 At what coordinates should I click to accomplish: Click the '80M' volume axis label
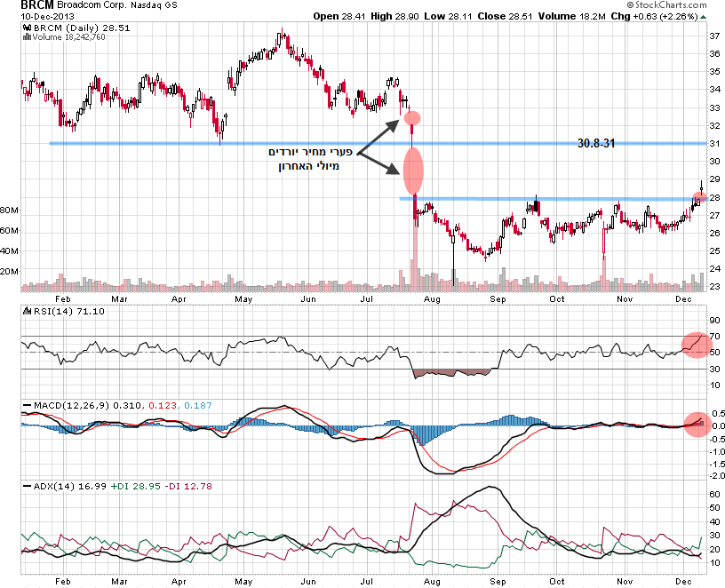point(9,211)
